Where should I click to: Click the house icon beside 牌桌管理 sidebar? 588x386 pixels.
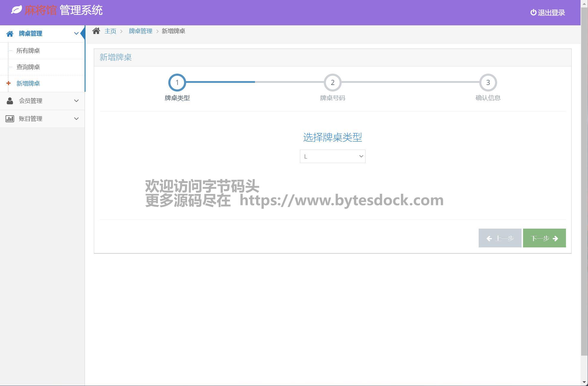10,34
